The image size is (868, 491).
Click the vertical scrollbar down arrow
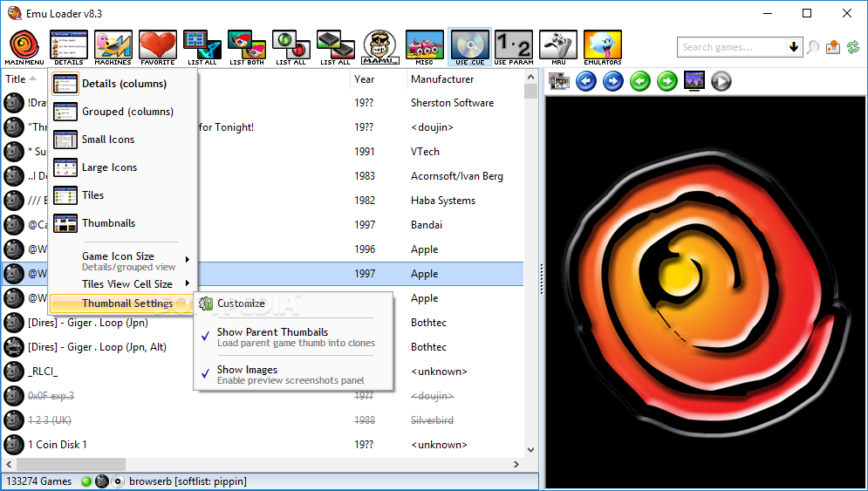click(530, 450)
